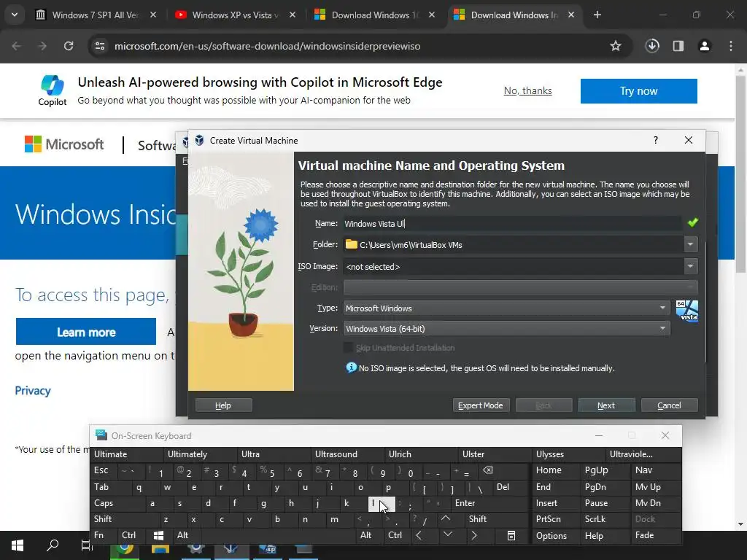Click the Cancel button in the dialog
The height and width of the screenshot is (560, 747).
(669, 405)
